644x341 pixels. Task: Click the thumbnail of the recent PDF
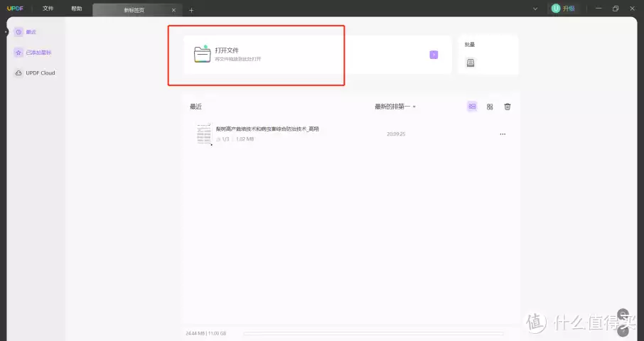point(204,134)
